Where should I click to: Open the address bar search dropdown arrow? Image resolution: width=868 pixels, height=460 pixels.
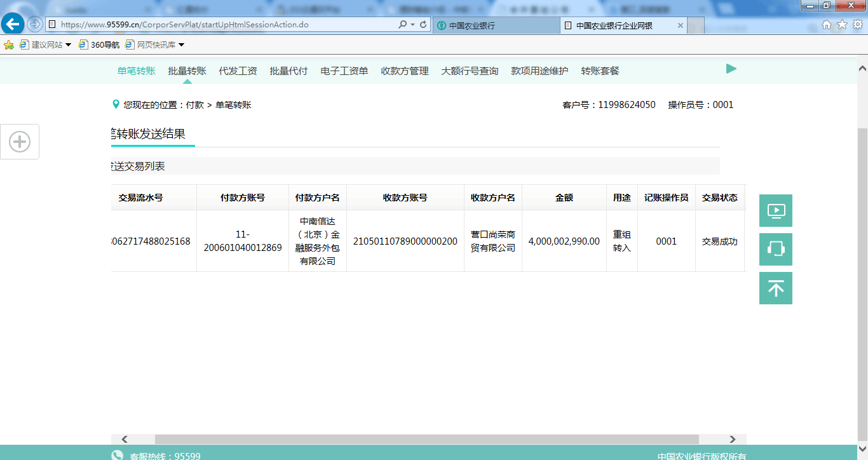[413, 25]
